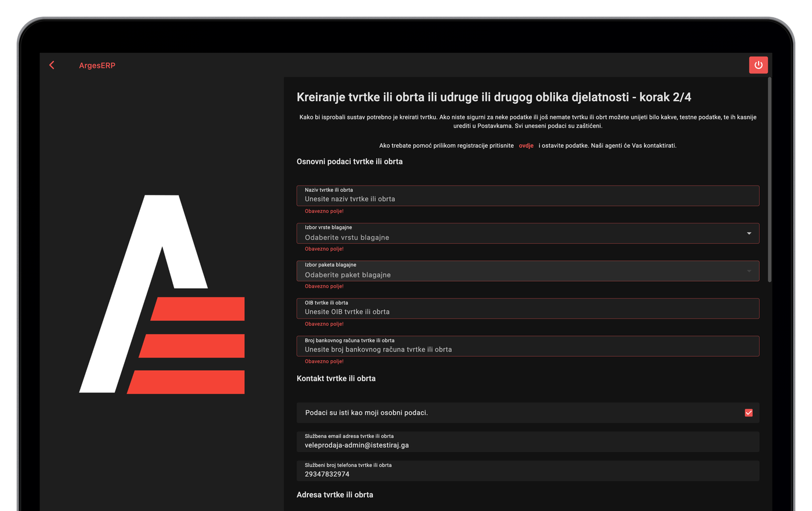Expand the 'Izbor vrste blagajne' dropdown arrow
This screenshot has width=812, height=511.
pyautogui.click(x=749, y=234)
